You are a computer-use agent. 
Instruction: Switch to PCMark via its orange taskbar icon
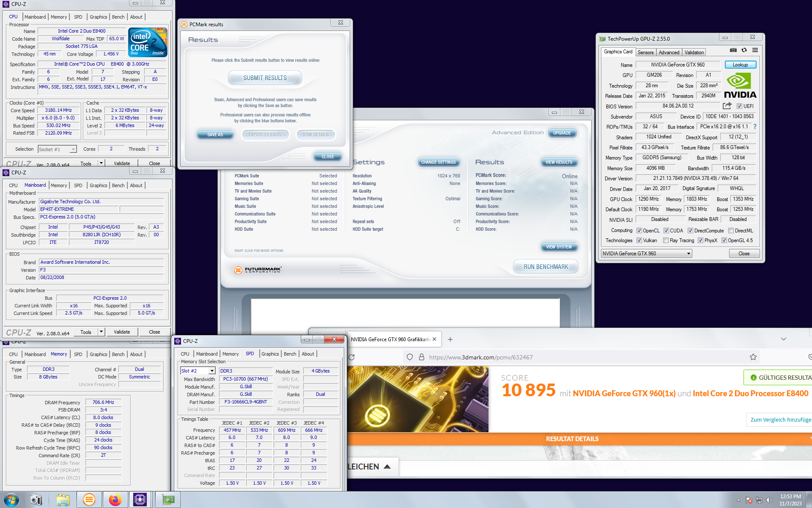click(x=89, y=500)
